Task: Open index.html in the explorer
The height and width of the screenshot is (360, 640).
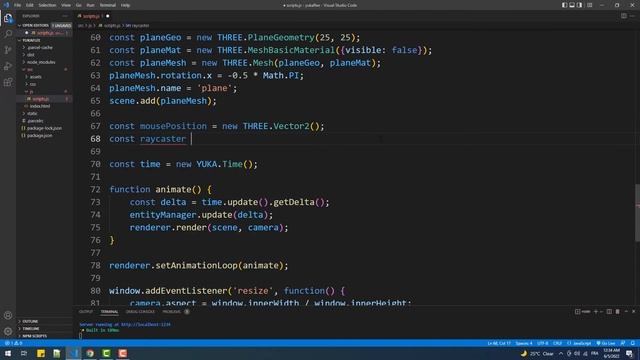Action: [40, 106]
